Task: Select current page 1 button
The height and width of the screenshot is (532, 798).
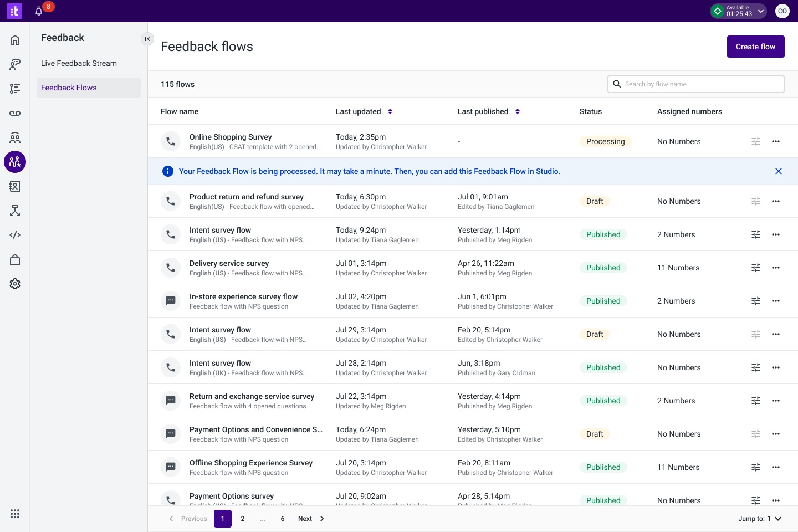Action: click(x=223, y=519)
